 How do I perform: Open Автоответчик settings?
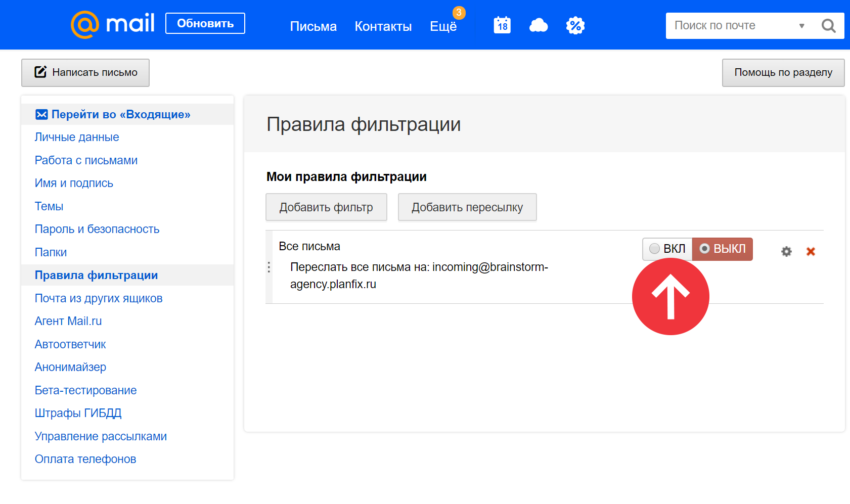coord(70,344)
